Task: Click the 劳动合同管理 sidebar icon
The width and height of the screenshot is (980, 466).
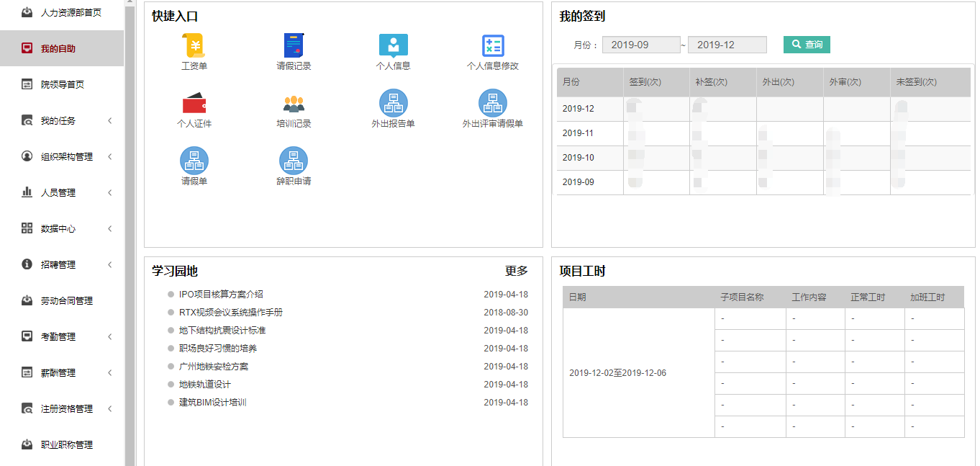Action: (27, 300)
